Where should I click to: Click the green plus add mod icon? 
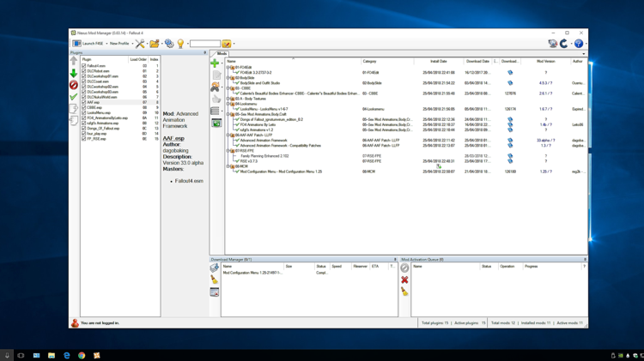pos(215,63)
